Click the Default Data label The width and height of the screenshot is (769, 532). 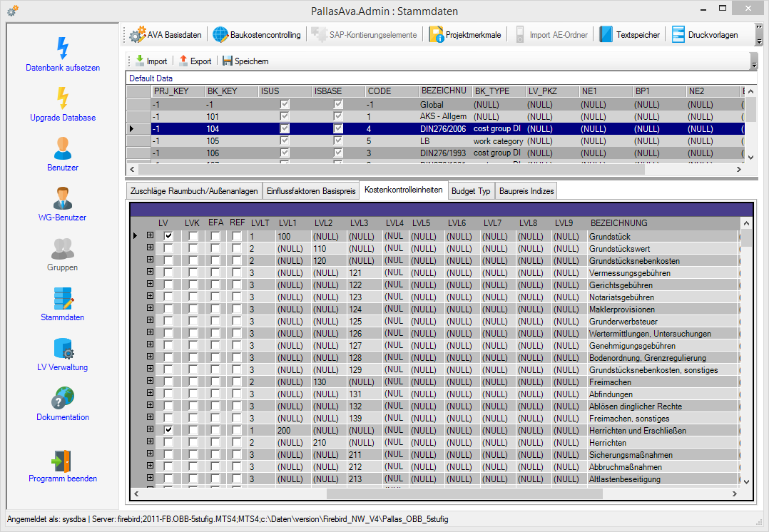pyautogui.click(x=151, y=78)
